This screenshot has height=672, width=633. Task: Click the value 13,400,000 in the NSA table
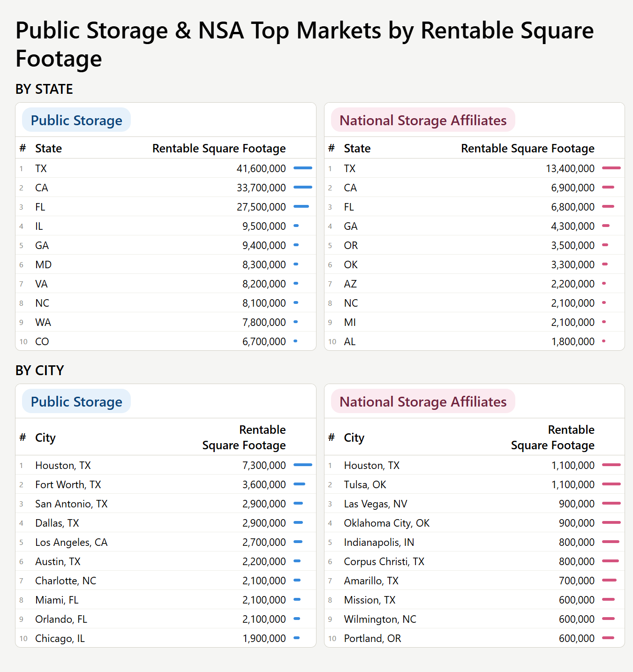(570, 168)
